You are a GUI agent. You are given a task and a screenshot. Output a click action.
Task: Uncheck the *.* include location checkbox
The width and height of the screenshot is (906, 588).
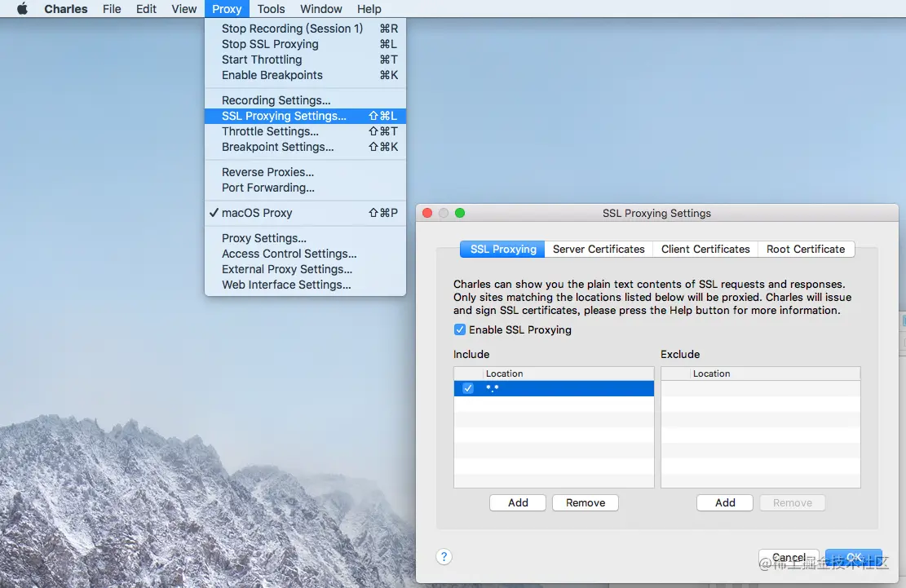pos(468,388)
